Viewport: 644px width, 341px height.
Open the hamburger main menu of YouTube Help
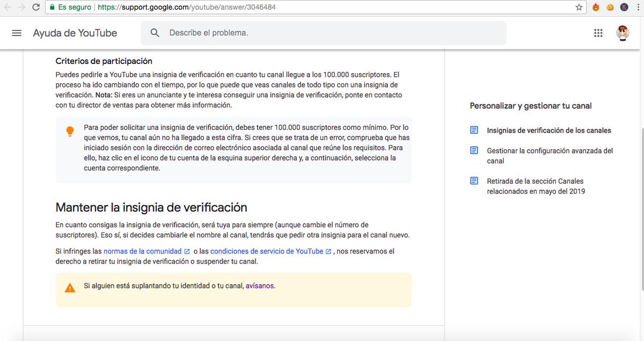click(x=17, y=33)
